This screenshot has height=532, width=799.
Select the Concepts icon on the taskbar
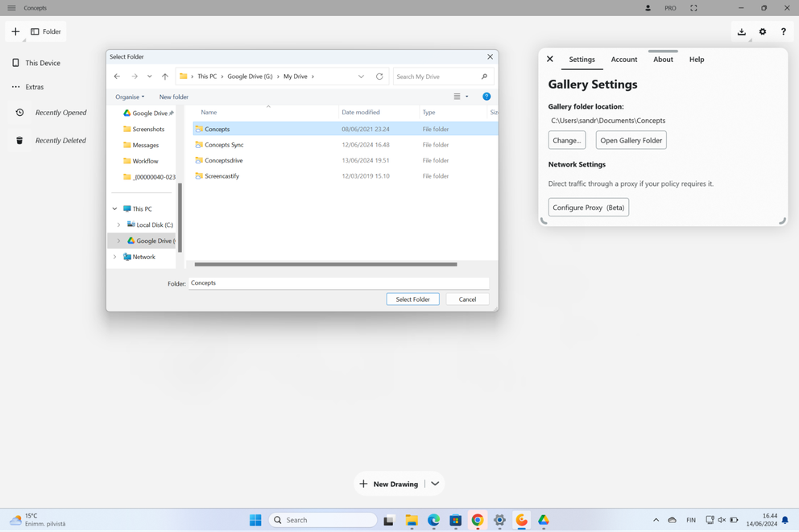[x=521, y=520]
